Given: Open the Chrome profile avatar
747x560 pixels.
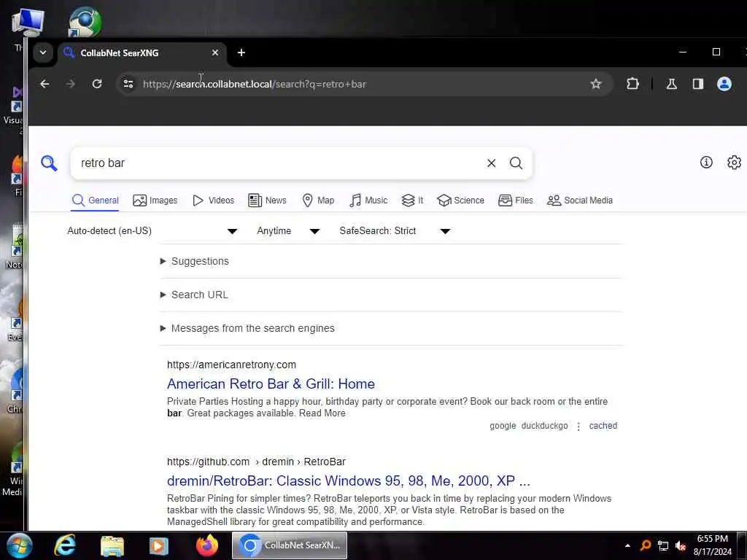Looking at the screenshot, I should click(724, 84).
